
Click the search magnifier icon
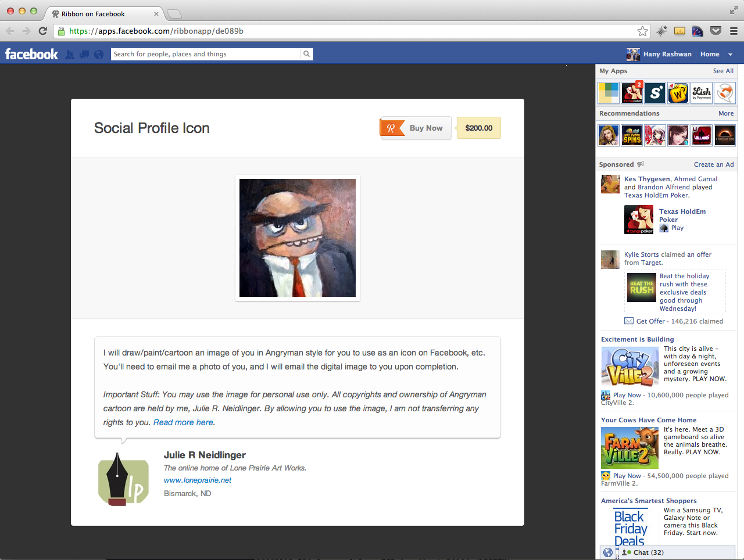(x=306, y=54)
